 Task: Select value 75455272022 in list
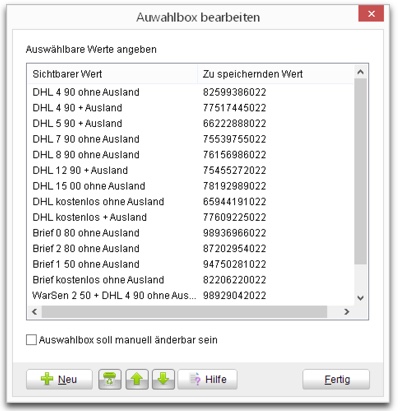[x=235, y=170]
